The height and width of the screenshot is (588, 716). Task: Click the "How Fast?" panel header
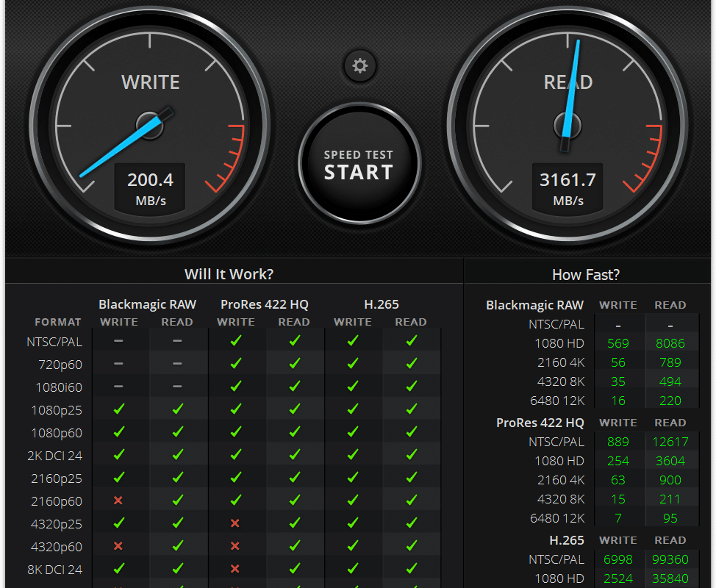coord(586,274)
